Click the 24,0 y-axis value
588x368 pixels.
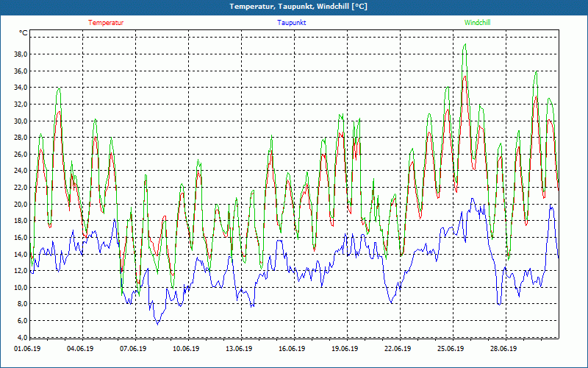(x=21, y=171)
